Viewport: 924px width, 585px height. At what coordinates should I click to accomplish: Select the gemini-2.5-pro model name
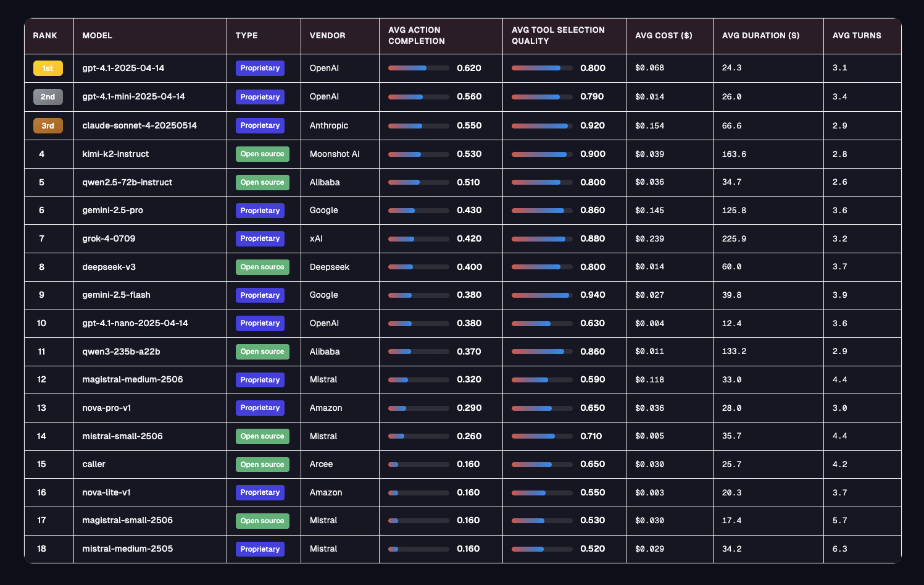tap(112, 211)
